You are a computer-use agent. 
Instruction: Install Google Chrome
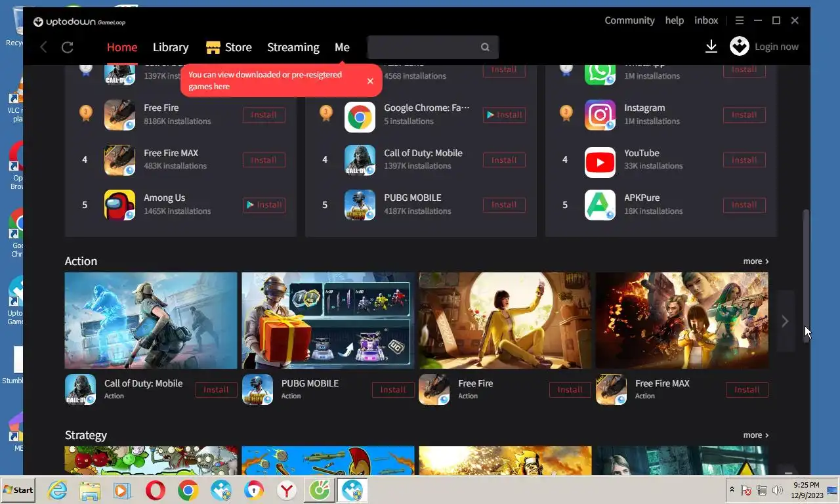tap(504, 115)
